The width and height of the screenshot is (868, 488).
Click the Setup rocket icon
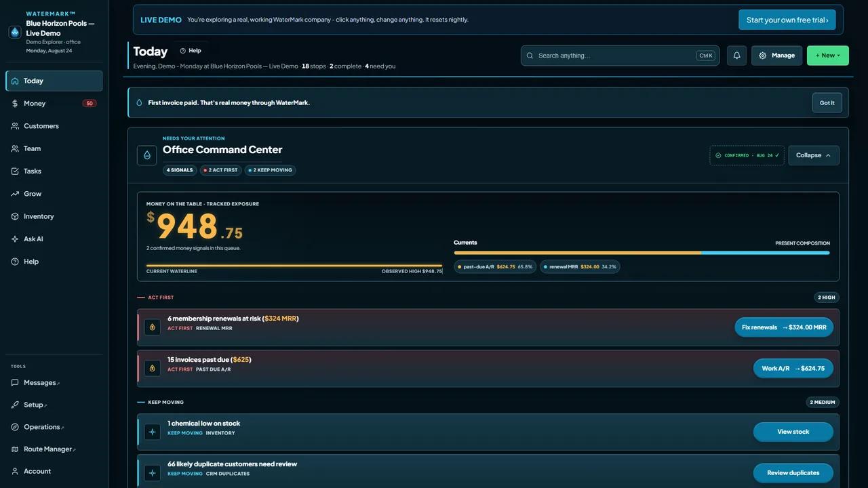click(x=15, y=405)
